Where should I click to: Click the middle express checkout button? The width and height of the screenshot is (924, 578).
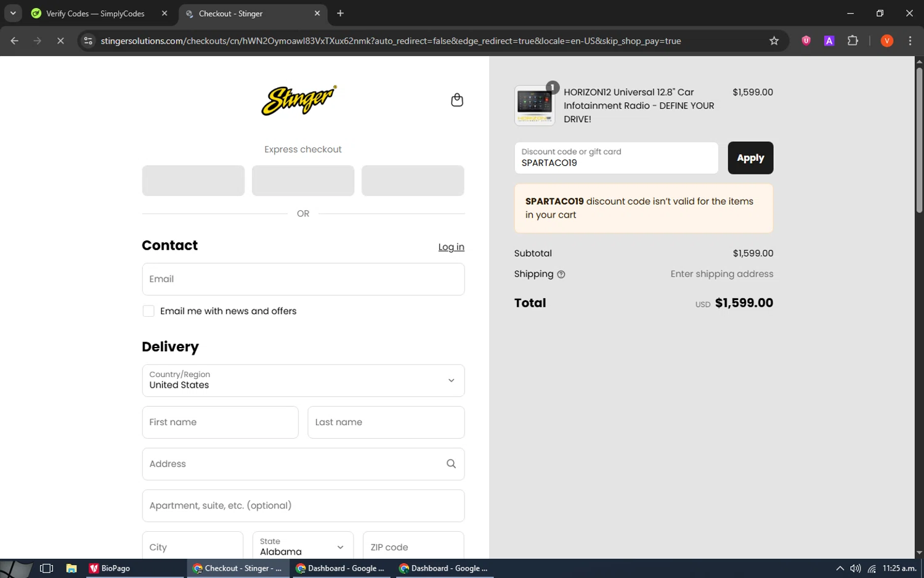[x=303, y=181]
